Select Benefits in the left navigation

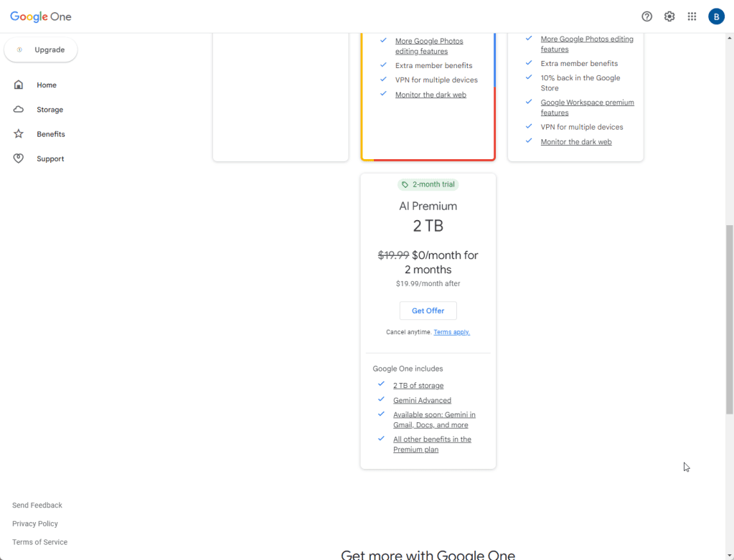coord(51,134)
